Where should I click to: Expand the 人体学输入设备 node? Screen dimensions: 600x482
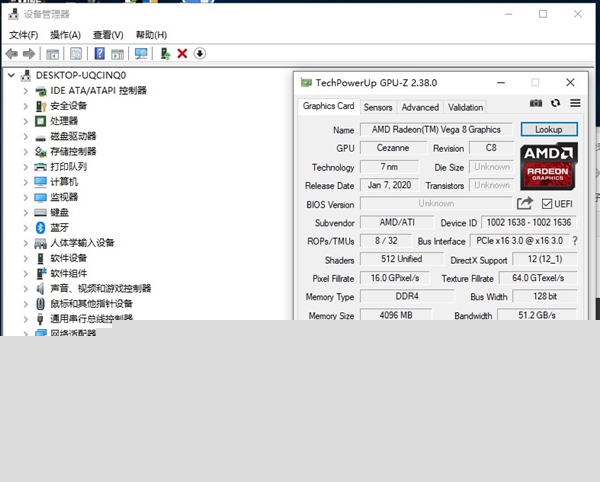(x=26, y=243)
